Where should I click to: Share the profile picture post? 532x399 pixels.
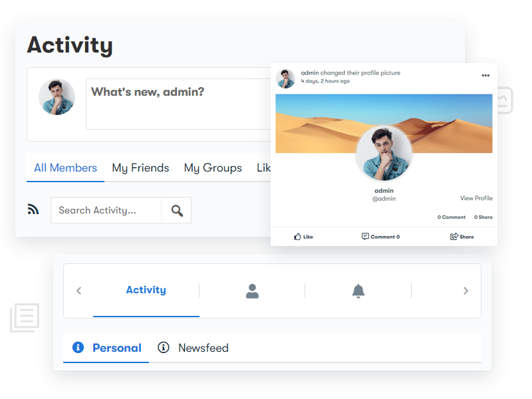[462, 237]
